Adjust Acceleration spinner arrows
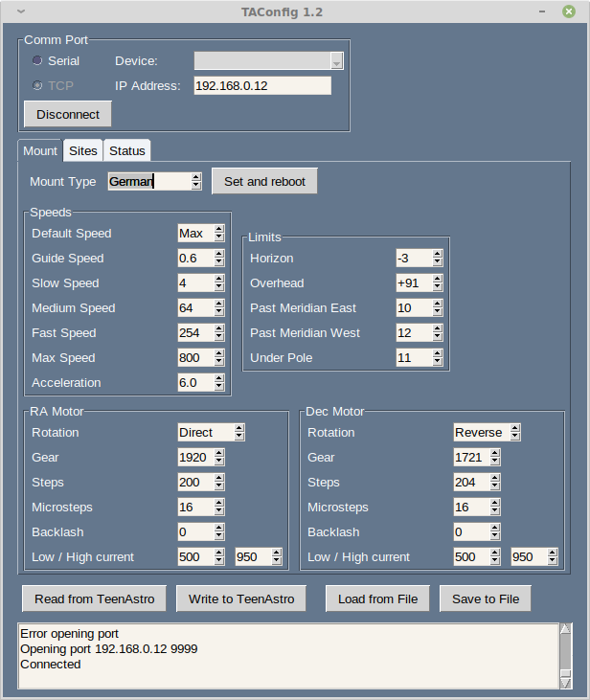Screen dimensions: 590x700 [x=218, y=383]
